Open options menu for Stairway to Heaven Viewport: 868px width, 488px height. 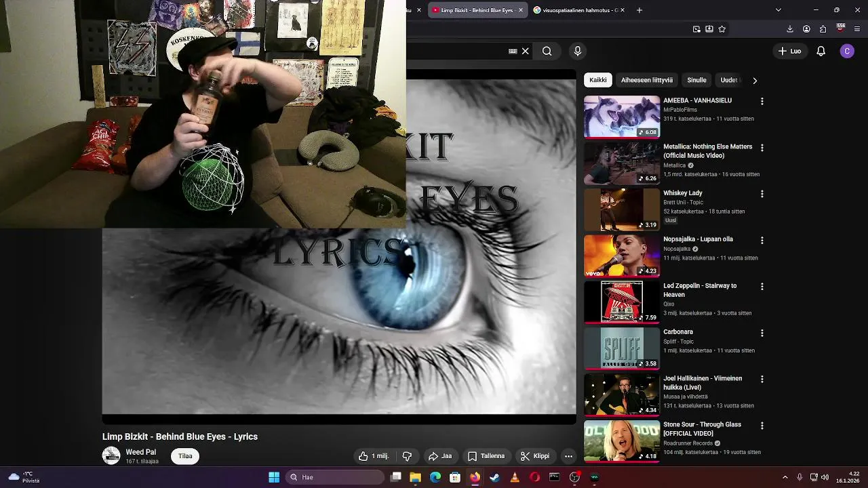[x=762, y=286]
